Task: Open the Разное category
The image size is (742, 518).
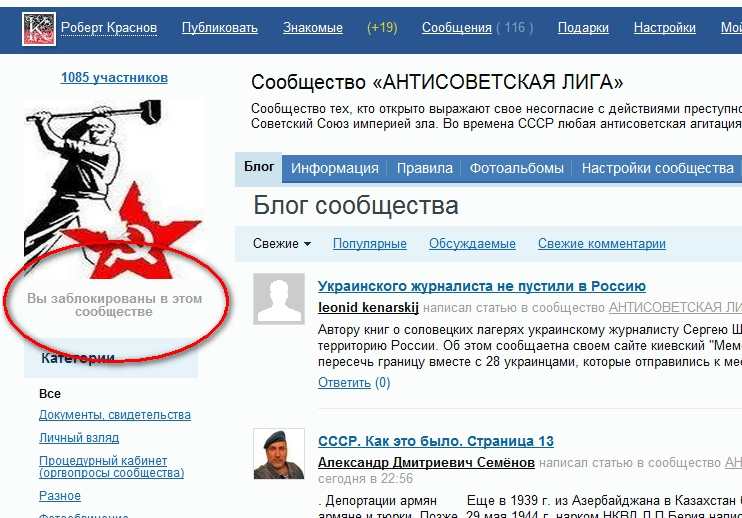Action: [x=60, y=496]
